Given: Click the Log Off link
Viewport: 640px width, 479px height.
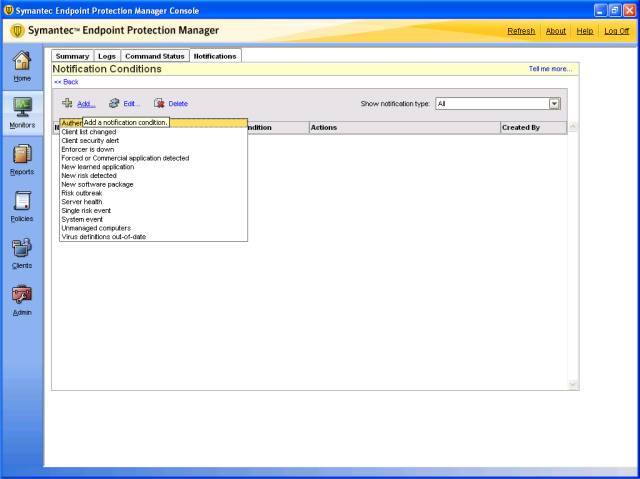Looking at the screenshot, I should (616, 31).
